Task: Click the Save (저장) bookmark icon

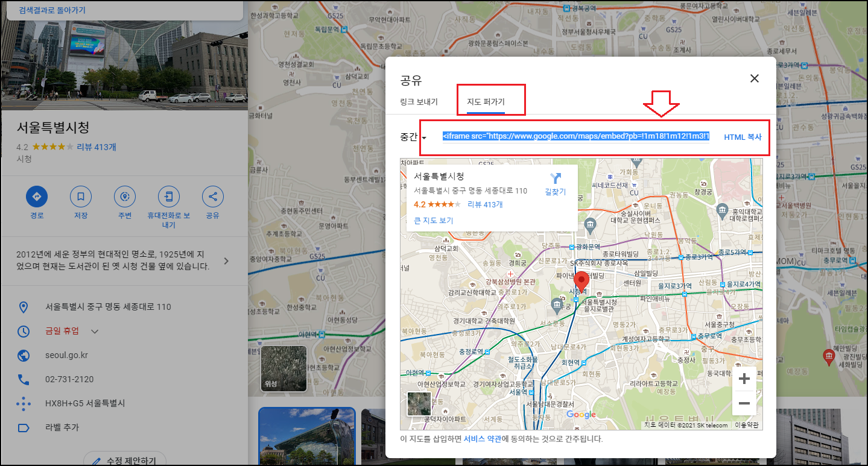Action: [81, 197]
